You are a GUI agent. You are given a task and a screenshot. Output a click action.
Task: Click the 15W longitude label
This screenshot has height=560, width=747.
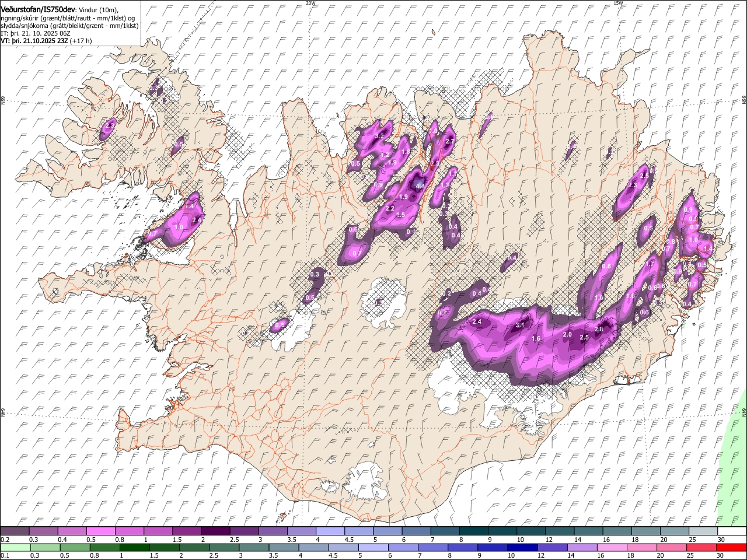pos(618,3)
